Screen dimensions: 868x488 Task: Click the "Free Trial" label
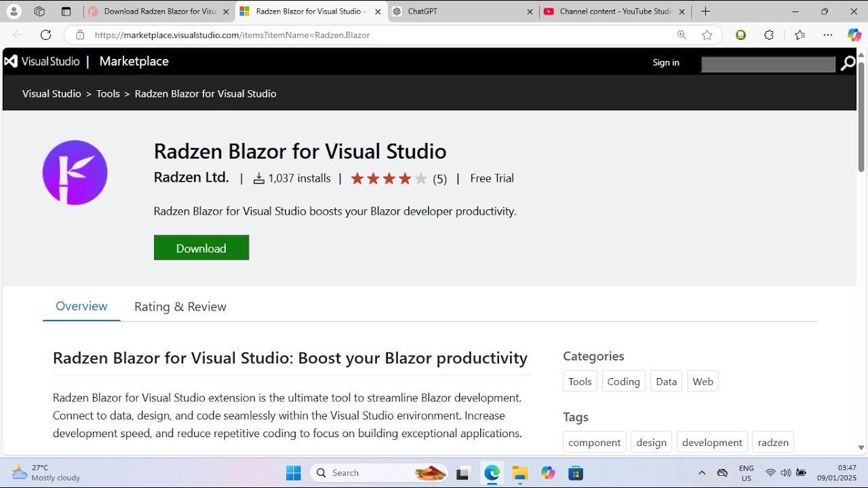tap(492, 178)
